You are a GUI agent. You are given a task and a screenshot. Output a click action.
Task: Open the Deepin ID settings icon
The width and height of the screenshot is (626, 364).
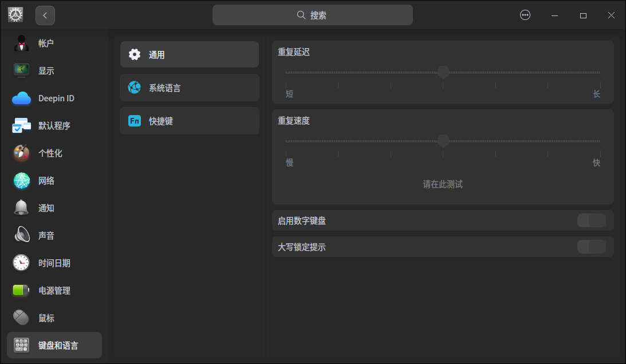click(21, 98)
